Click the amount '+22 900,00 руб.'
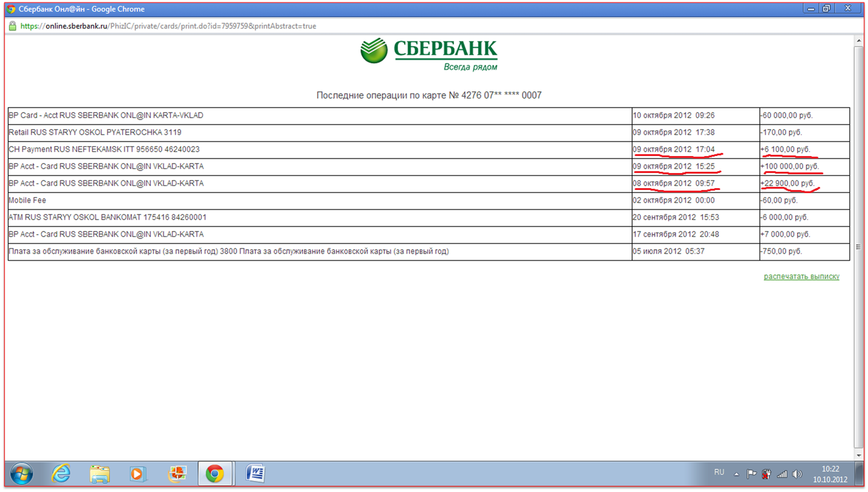868x492 pixels. (x=787, y=184)
